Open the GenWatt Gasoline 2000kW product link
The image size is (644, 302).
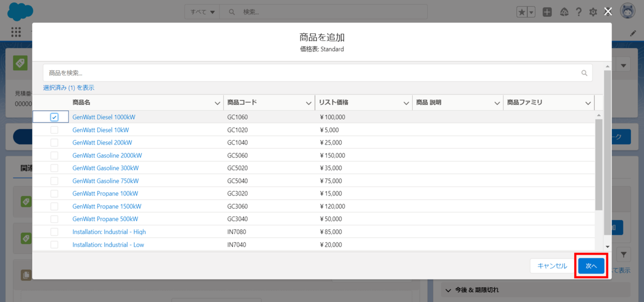tap(107, 155)
